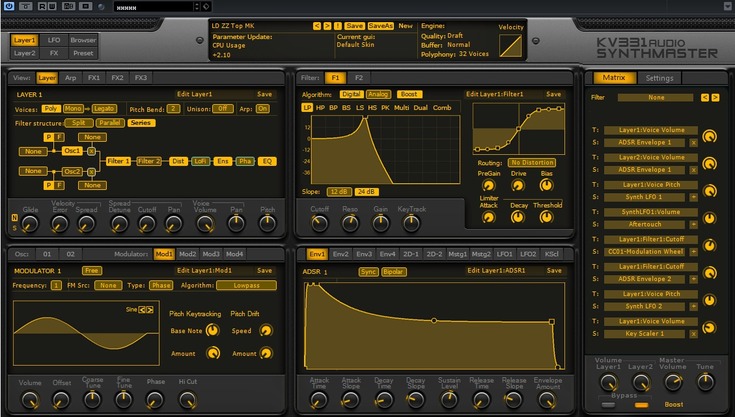Image resolution: width=735 pixels, height=417 pixels.
Task: Click the SaveAs preset button
Action: pos(381,26)
